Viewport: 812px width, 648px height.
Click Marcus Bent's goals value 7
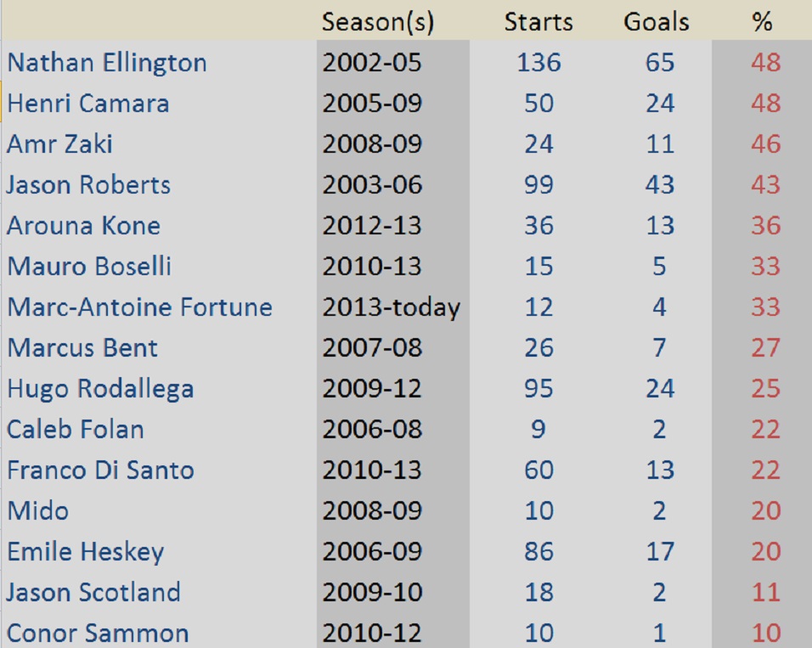point(659,347)
